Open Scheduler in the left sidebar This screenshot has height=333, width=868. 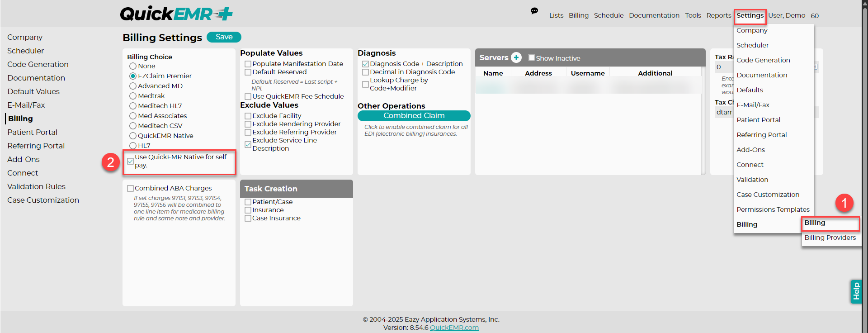click(25, 51)
